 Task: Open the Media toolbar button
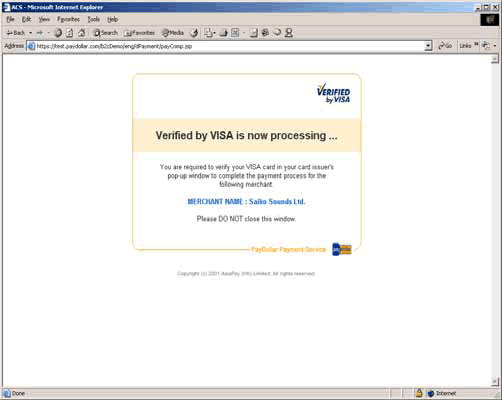point(173,33)
